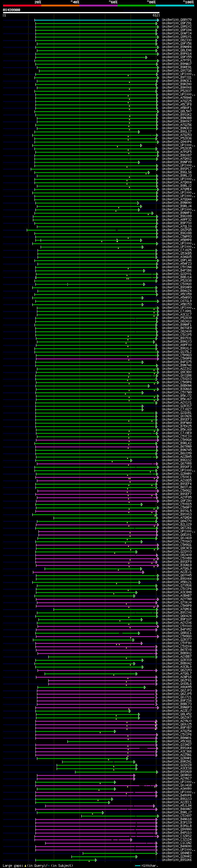Click the arrowhead ending the B4FSB6 alignment
Viewport: 197px width, 868px height.
(144, 271)
